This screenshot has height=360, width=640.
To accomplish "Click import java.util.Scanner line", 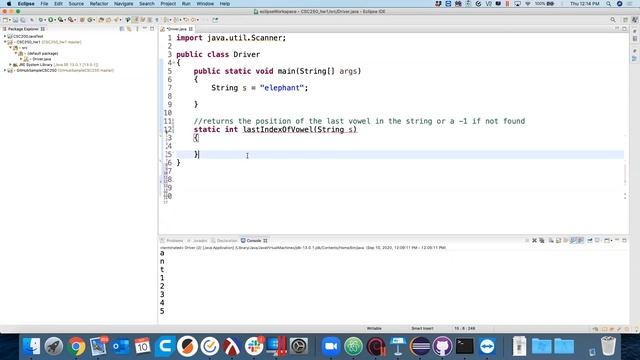I will [231, 38].
